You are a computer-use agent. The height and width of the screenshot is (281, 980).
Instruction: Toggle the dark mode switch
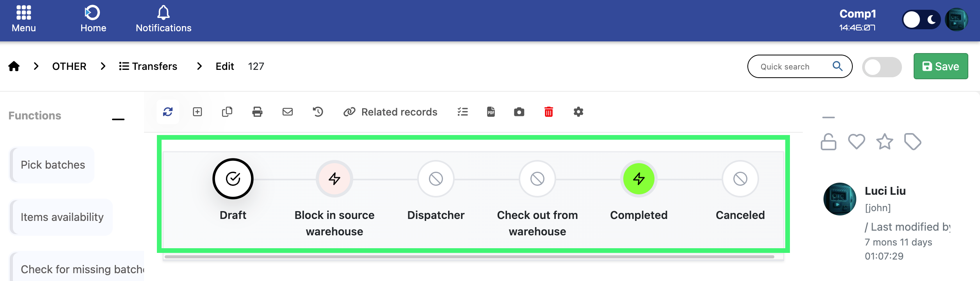(x=921, y=20)
